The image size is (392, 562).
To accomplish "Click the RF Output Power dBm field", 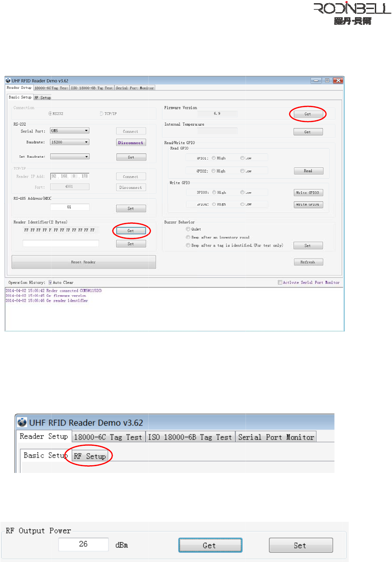I will [84, 544].
